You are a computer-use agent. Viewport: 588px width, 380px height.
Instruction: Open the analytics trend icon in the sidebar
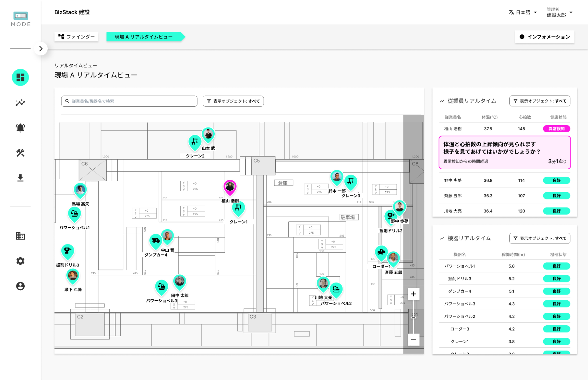(20, 102)
